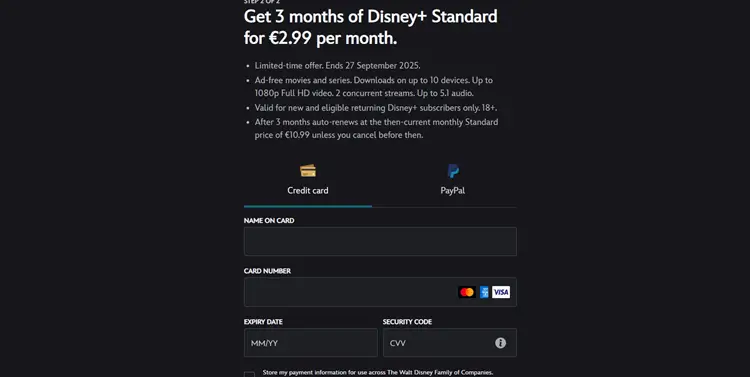Click the CARD NUMBER label

(x=267, y=271)
